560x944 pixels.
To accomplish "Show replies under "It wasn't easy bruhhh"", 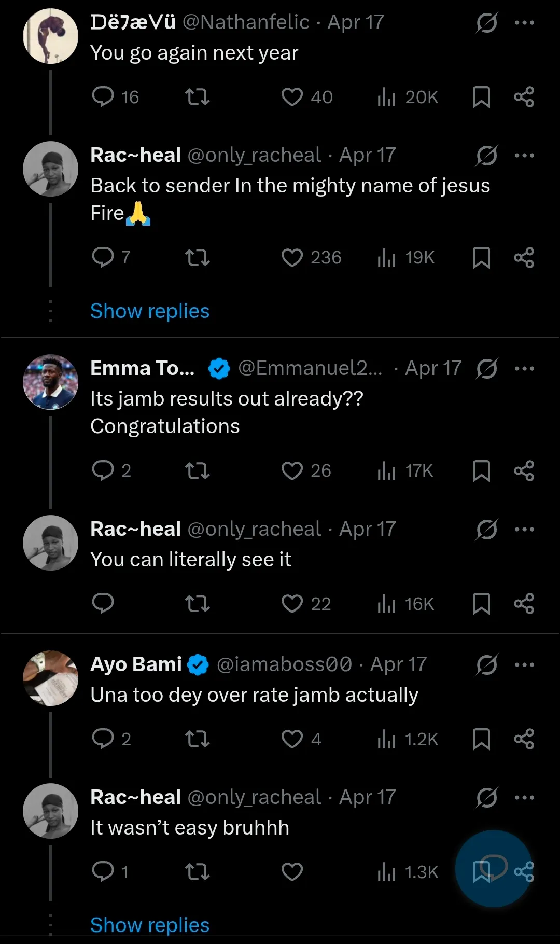I will pyautogui.click(x=150, y=925).
